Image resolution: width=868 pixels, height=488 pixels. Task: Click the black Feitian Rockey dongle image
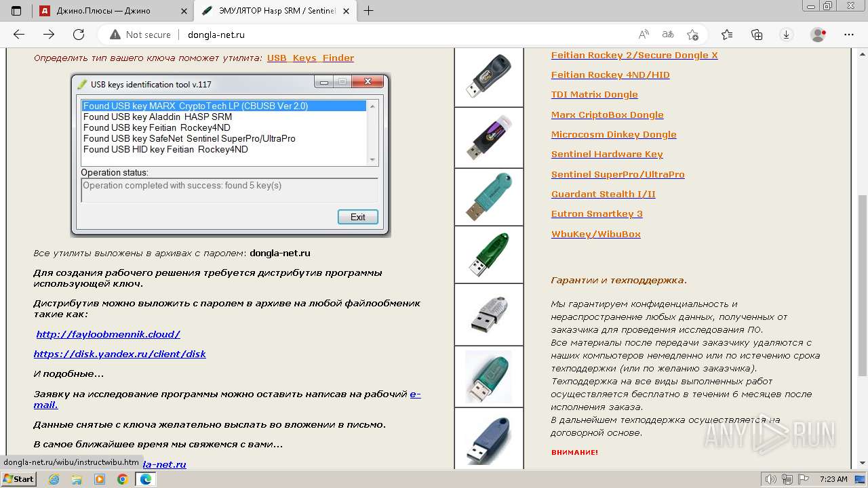pos(489,77)
